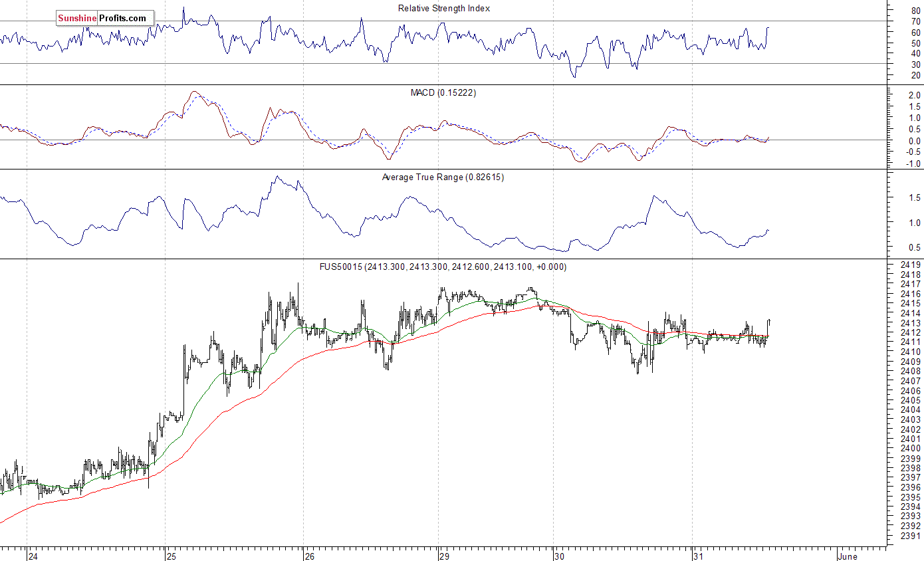Click the 29 date label on time axis
924x561 pixels.
tap(445, 556)
